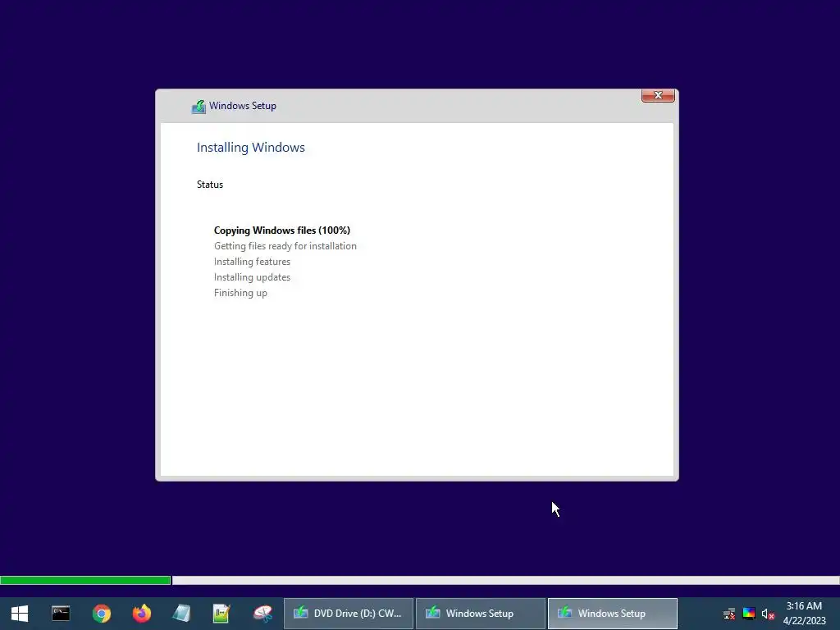Click the "Status" label
Screen dimensions: 840x630
pos(210,185)
